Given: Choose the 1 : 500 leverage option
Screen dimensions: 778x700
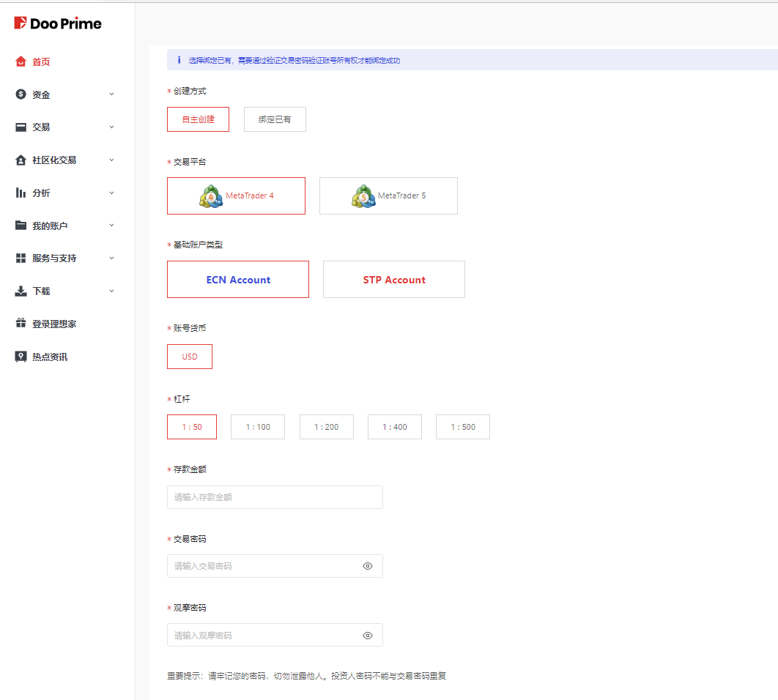Looking at the screenshot, I should click(x=462, y=427).
